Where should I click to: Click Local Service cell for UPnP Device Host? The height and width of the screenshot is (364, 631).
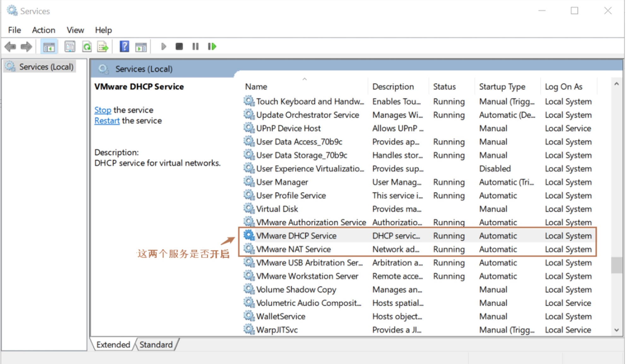tap(568, 128)
